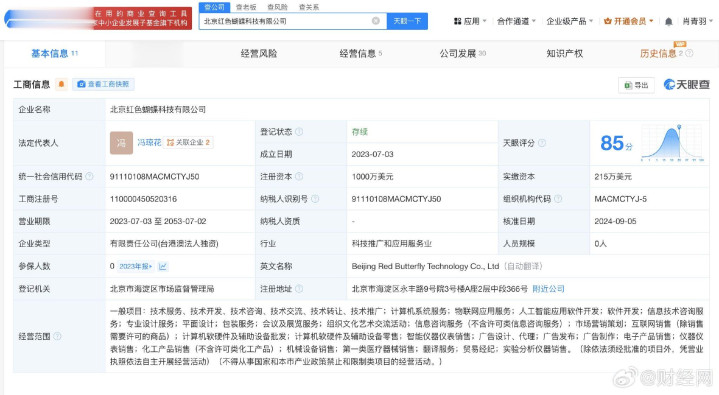Screen dimensions: 719x395
Task: Switch to the 经营风险 tab
Action: point(259,54)
